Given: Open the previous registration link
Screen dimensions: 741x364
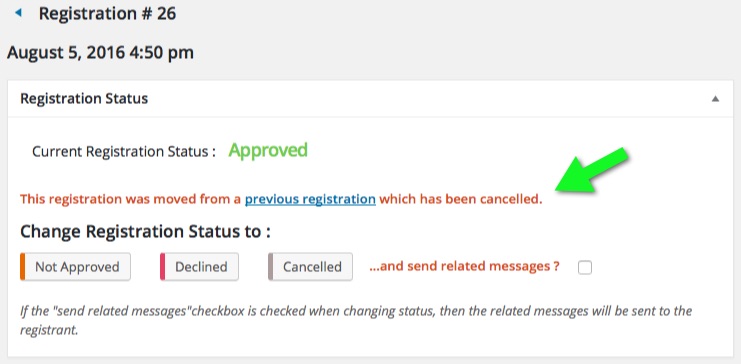Looking at the screenshot, I should point(310,199).
